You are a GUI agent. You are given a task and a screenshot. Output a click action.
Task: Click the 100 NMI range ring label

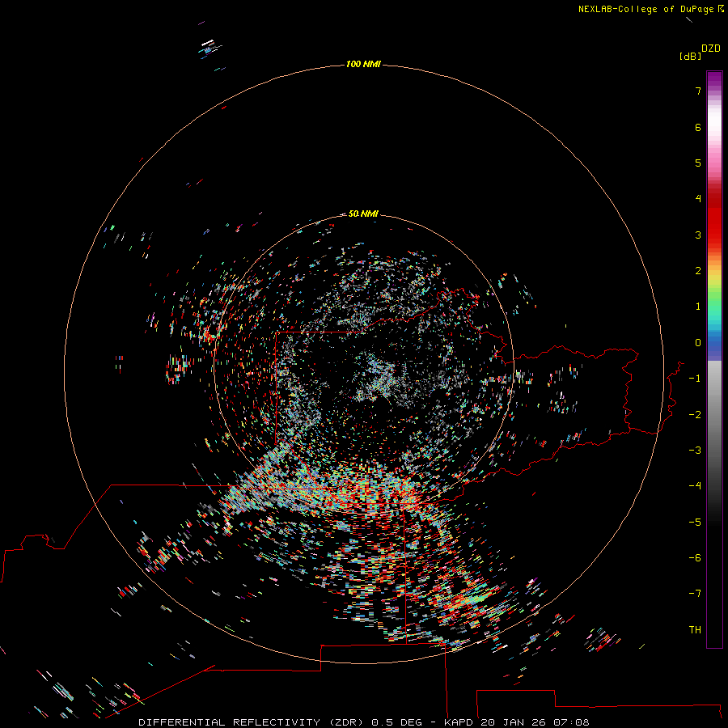(363, 64)
